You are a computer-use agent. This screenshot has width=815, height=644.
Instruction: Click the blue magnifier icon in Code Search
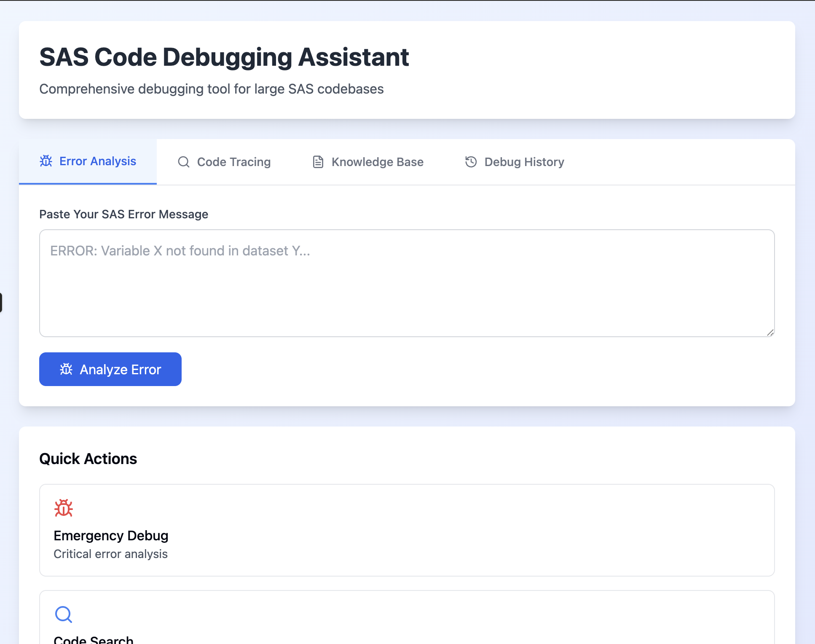64,614
